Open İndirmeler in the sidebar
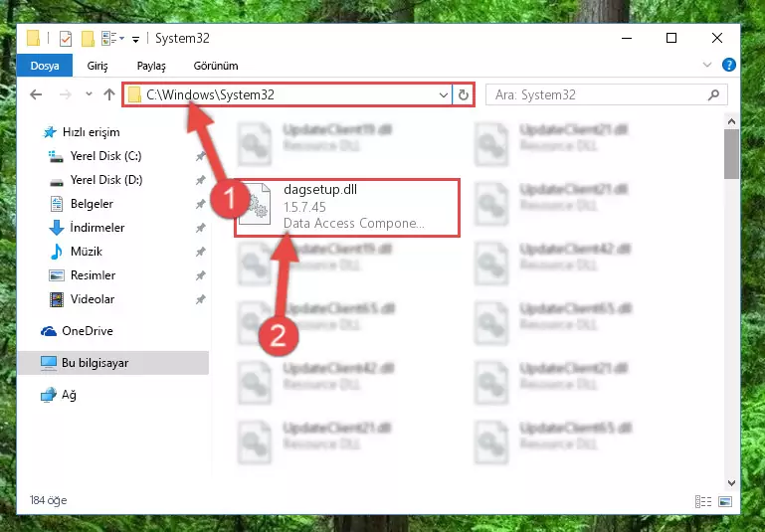 click(x=97, y=228)
